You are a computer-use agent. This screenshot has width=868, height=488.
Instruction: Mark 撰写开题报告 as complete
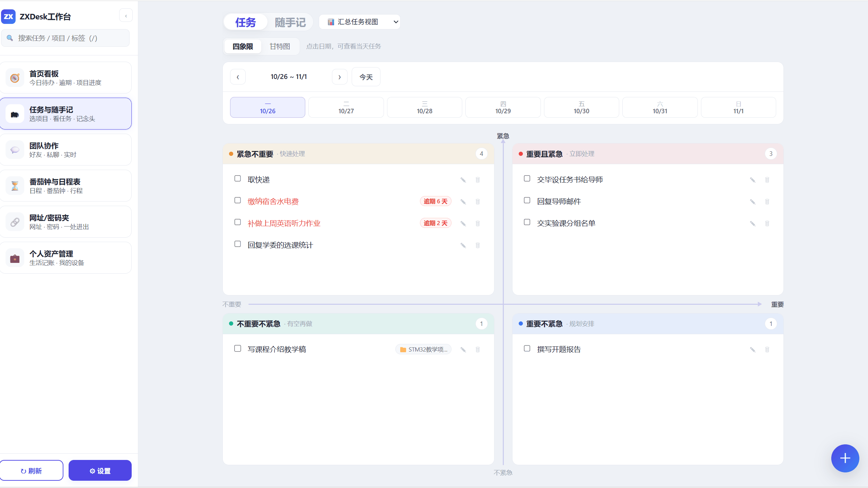click(527, 348)
